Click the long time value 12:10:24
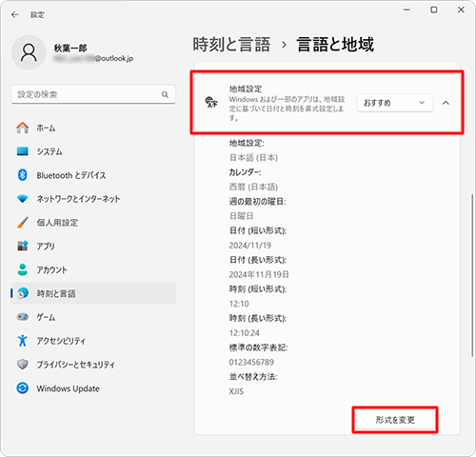The width and height of the screenshot is (476, 457). 245,333
